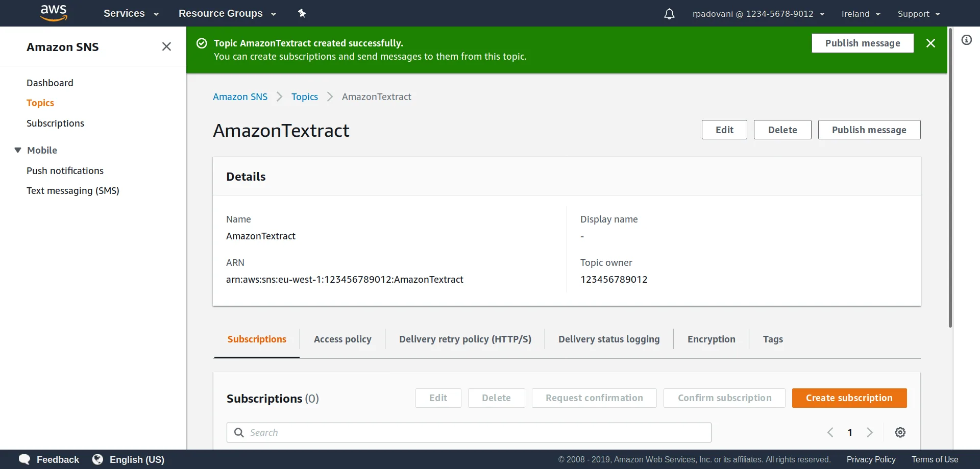980x469 pixels.
Task: Dismiss the green success banner
Action: tap(930, 43)
